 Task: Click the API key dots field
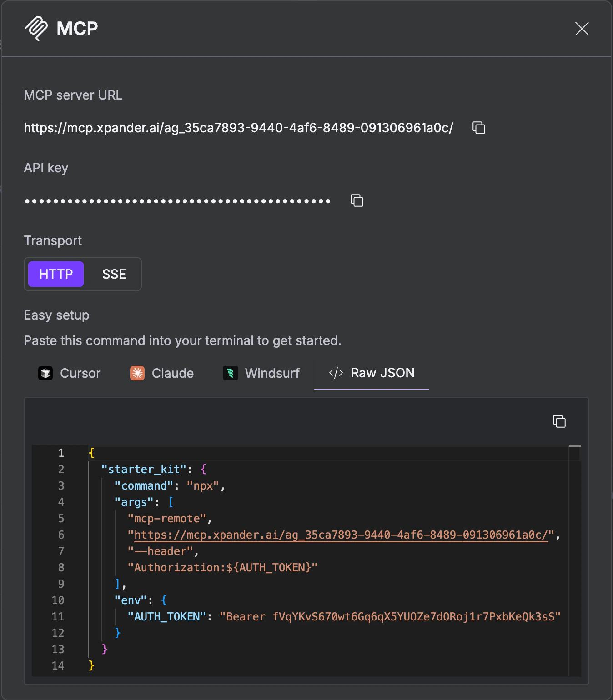point(177,200)
